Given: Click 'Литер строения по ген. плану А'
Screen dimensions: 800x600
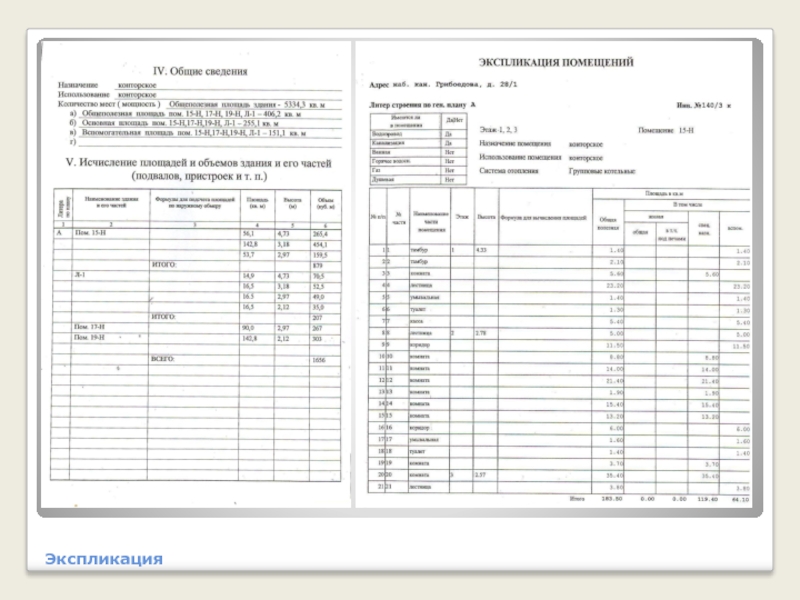Looking at the screenshot, I should [x=422, y=105].
